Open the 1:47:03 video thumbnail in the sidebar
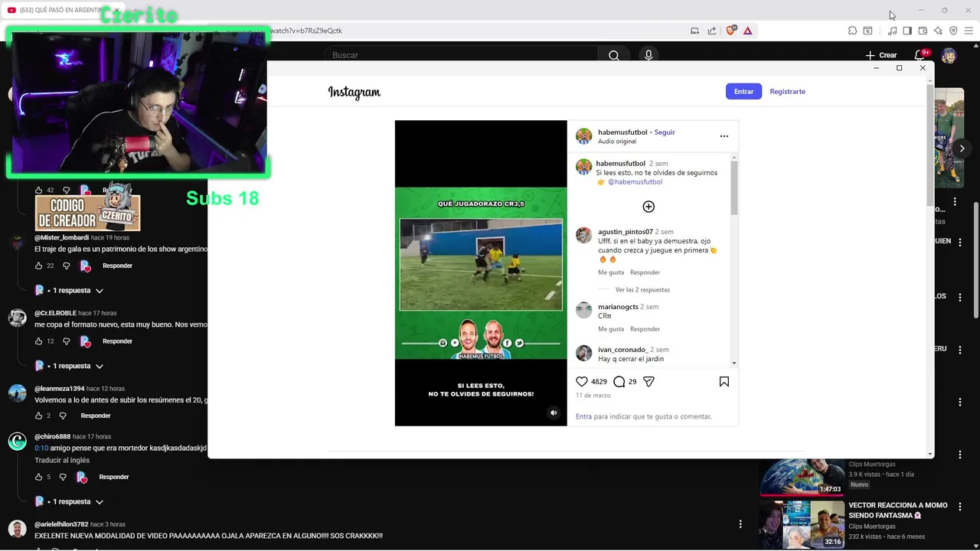Viewport: 980px width, 551px height. 802,478
